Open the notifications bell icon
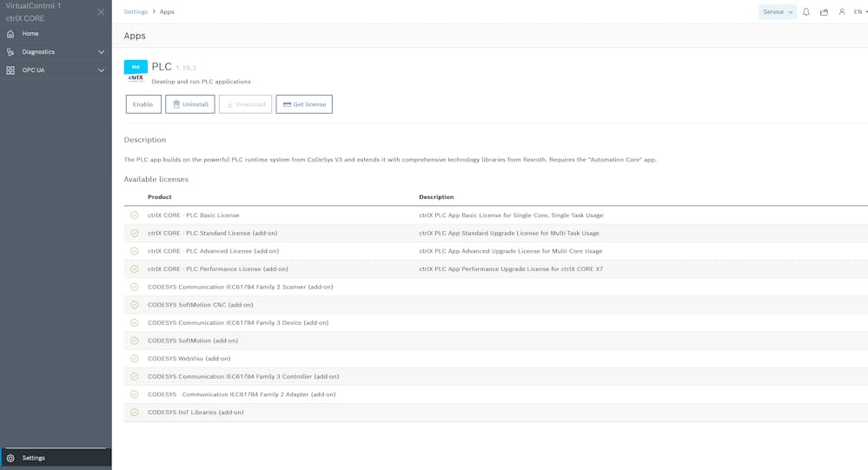 pos(805,12)
